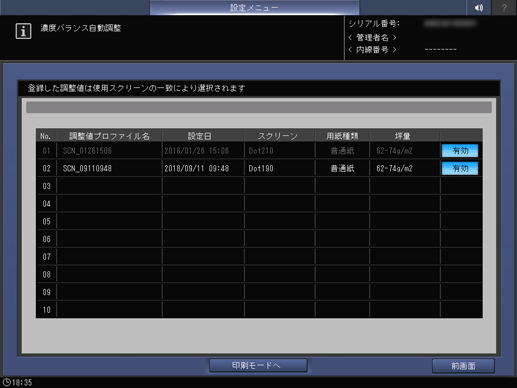Screen dimensions: 517x388
Task: Click the 印刷モードへ button
Action: (x=258, y=365)
